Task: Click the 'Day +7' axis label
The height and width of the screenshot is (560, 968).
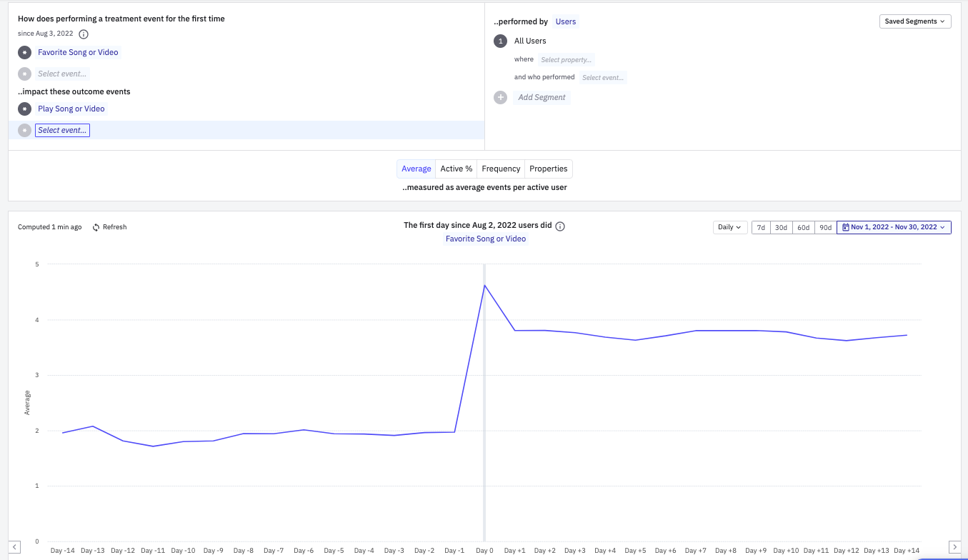Action: [696, 551]
